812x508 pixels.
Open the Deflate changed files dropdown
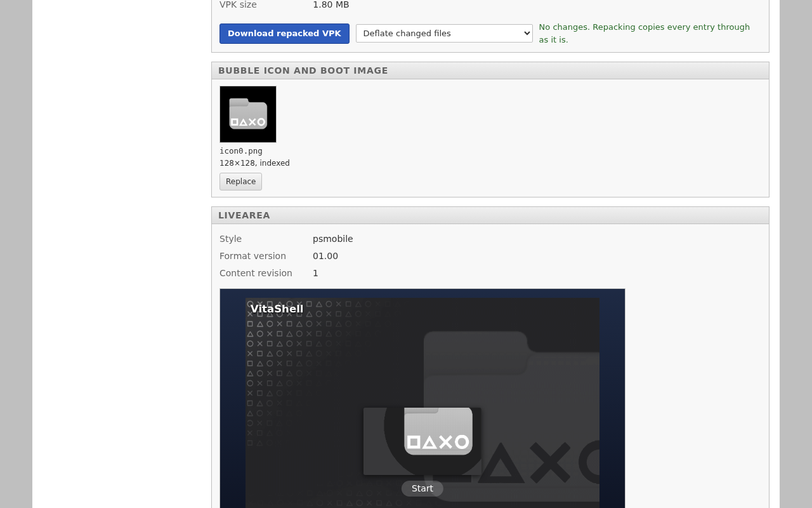[x=444, y=34]
